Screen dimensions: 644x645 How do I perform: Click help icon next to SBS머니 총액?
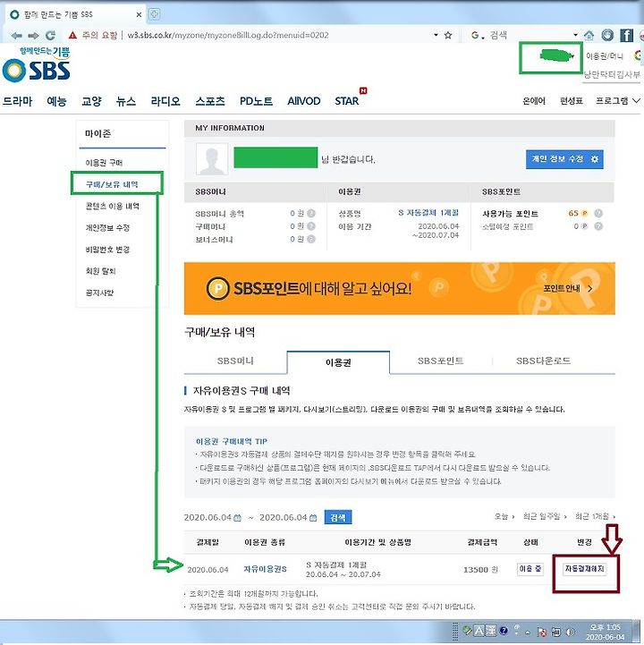[311, 213]
